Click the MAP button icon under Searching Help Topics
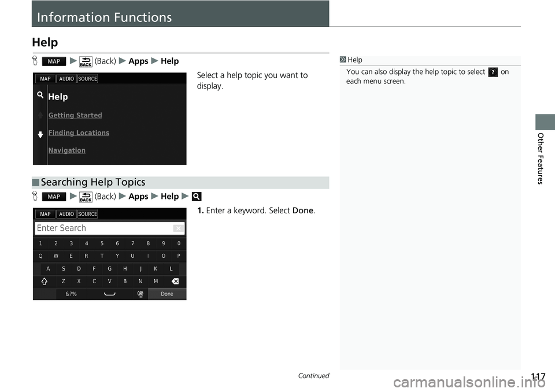 tap(54, 197)
